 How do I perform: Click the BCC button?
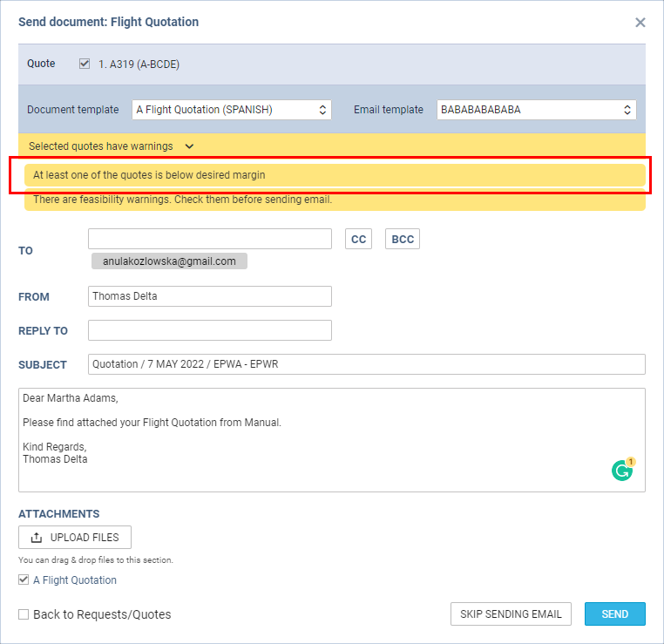tap(403, 240)
